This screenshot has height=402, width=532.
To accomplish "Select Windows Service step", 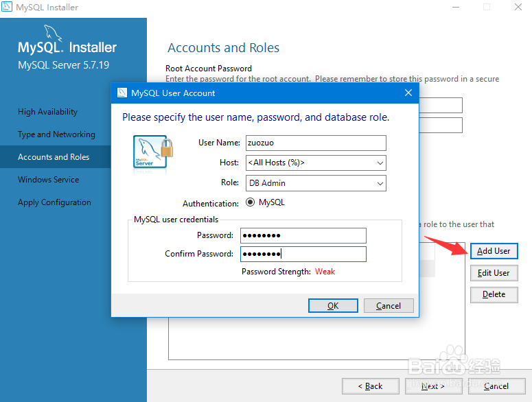I will 48,180.
